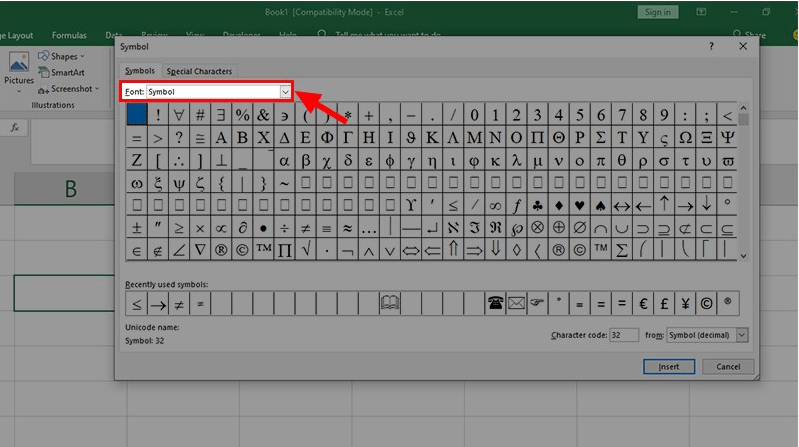
Task: Open the Font dropdown showing Symbol
Action: (x=284, y=91)
